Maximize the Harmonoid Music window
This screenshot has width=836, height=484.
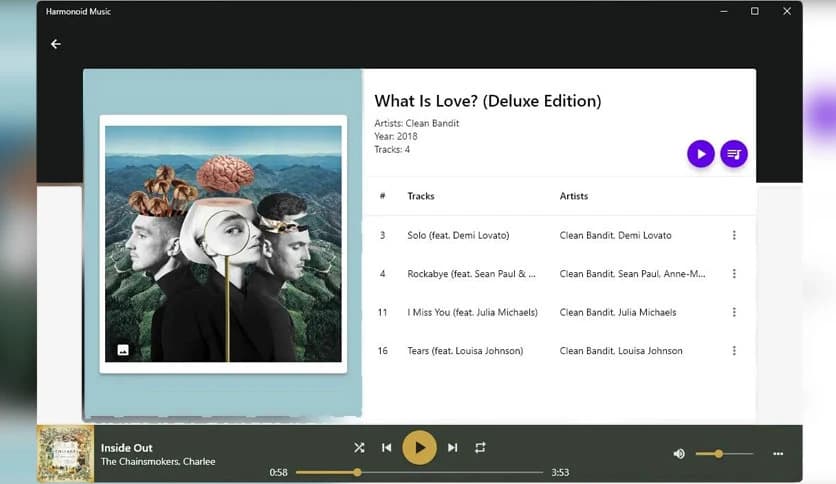point(754,11)
